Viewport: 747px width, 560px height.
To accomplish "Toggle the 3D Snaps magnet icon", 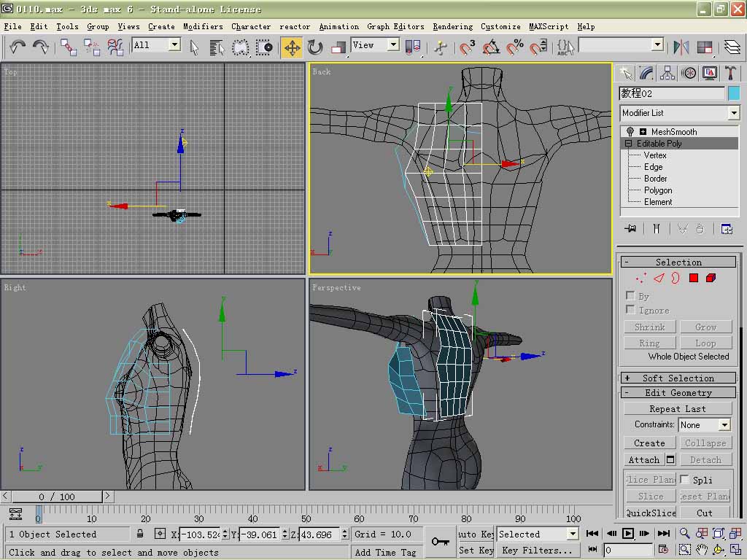I will [x=467, y=47].
